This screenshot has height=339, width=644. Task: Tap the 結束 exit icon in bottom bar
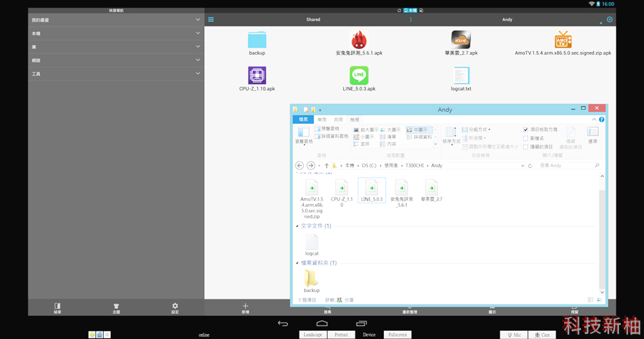click(x=57, y=308)
